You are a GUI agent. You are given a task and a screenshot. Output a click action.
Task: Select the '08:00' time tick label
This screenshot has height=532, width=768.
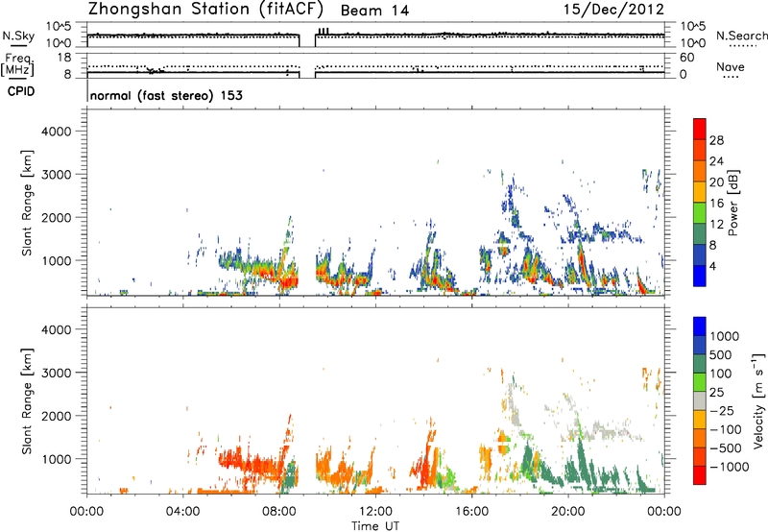(279, 512)
